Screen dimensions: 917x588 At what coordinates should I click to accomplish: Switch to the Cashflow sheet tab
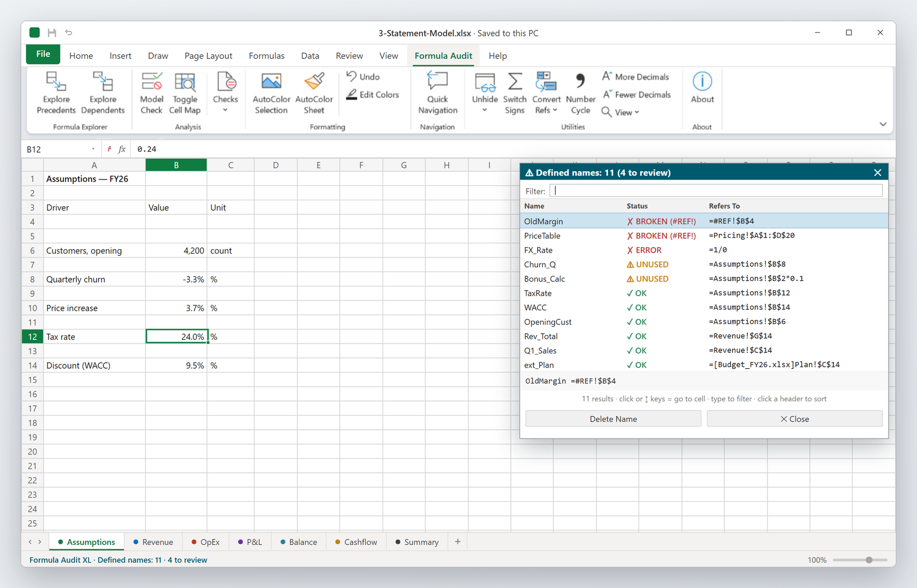356,542
